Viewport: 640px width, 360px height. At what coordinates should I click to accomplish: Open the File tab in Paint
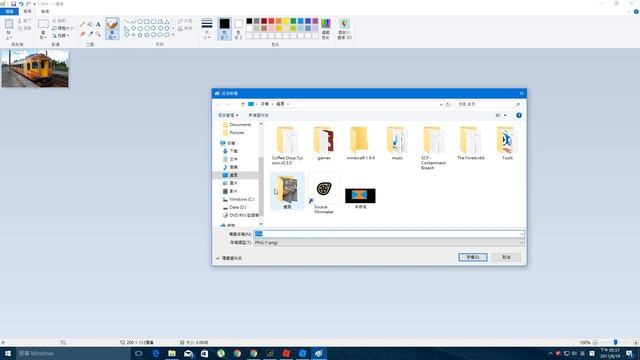pos(9,11)
